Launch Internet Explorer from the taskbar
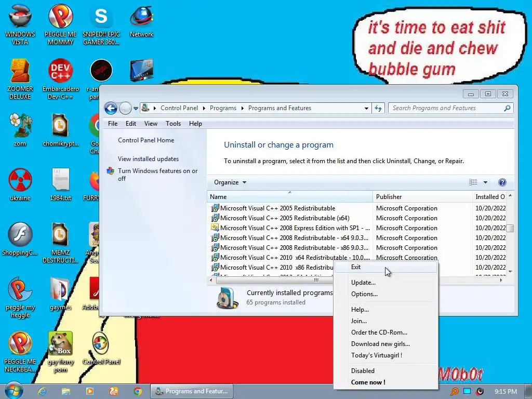532x399 pixels. 42,391
